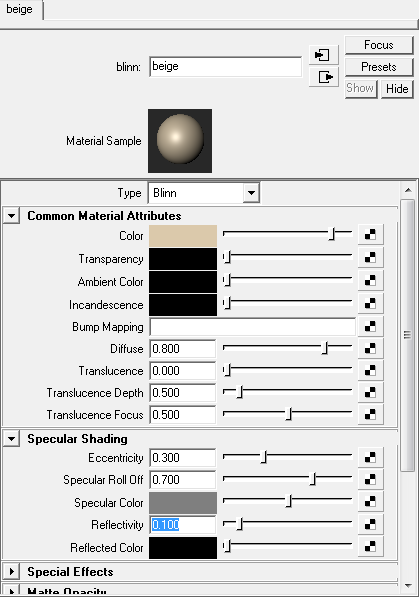Click the Focus button
Screen dimensions: 419x597
[379, 45]
